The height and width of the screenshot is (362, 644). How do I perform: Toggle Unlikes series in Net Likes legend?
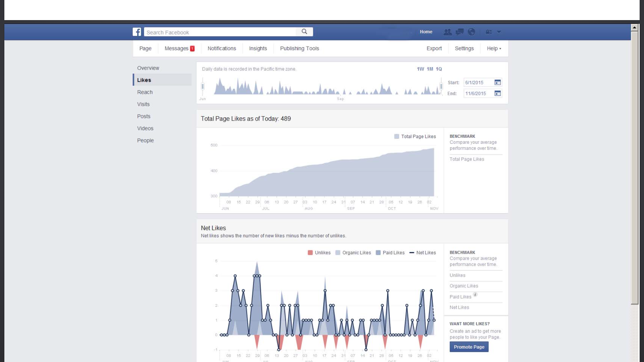pos(319,253)
